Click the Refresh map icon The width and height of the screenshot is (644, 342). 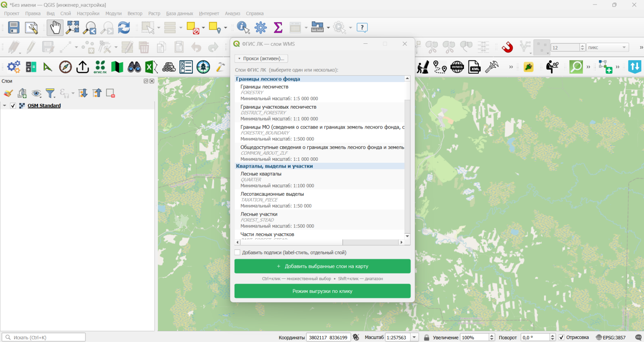(x=124, y=28)
